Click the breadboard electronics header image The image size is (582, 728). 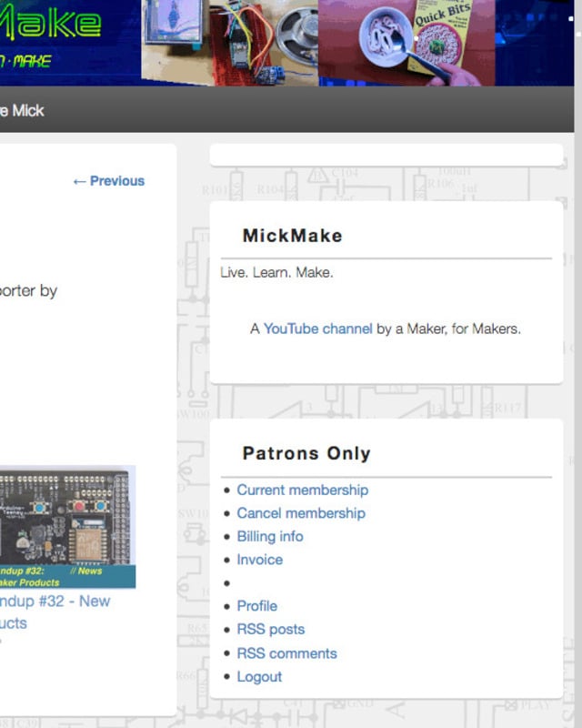click(x=230, y=43)
